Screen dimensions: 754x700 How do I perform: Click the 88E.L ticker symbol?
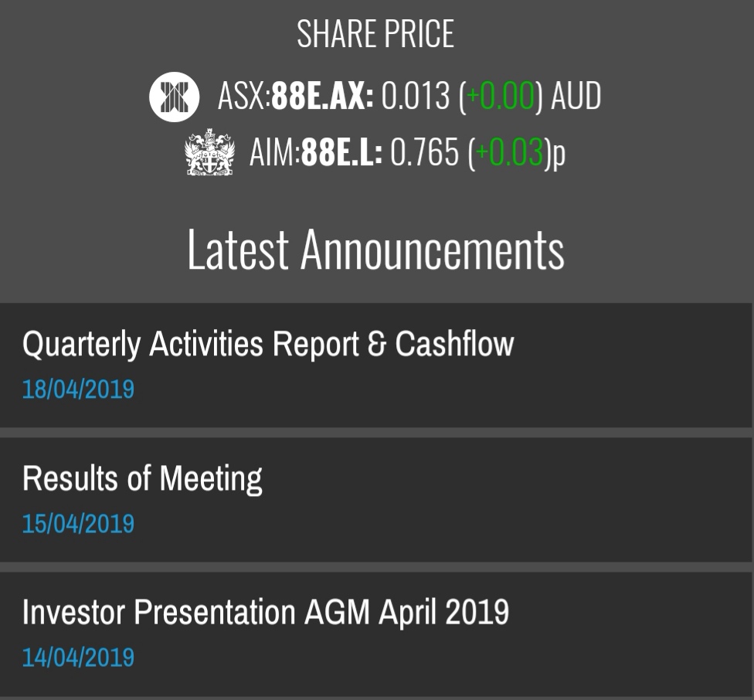click(341, 154)
